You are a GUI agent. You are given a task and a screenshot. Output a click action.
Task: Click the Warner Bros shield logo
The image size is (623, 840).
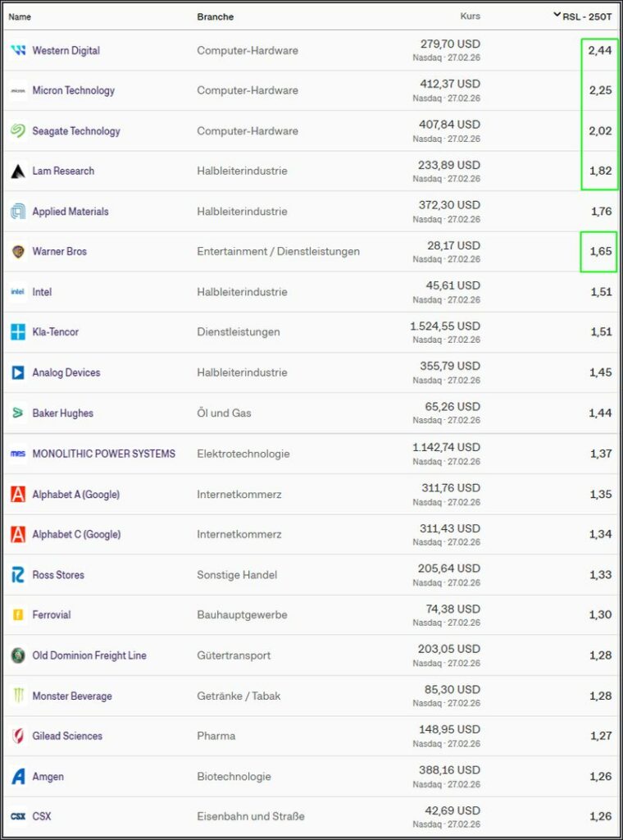click(x=18, y=252)
